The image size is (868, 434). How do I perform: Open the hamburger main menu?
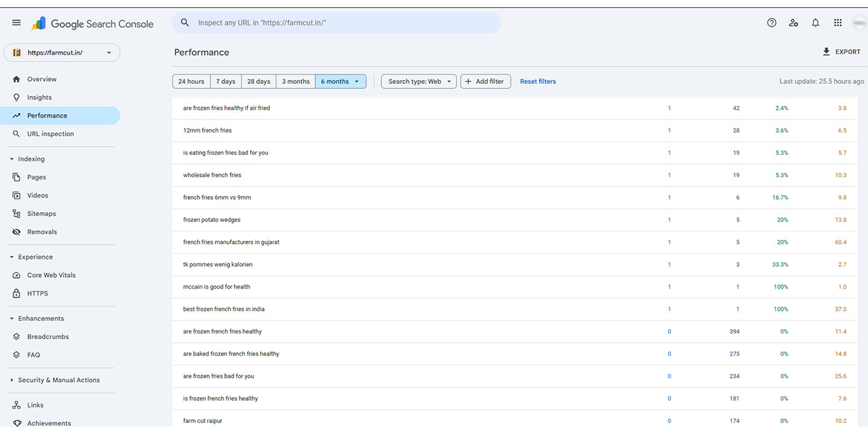[x=17, y=23]
